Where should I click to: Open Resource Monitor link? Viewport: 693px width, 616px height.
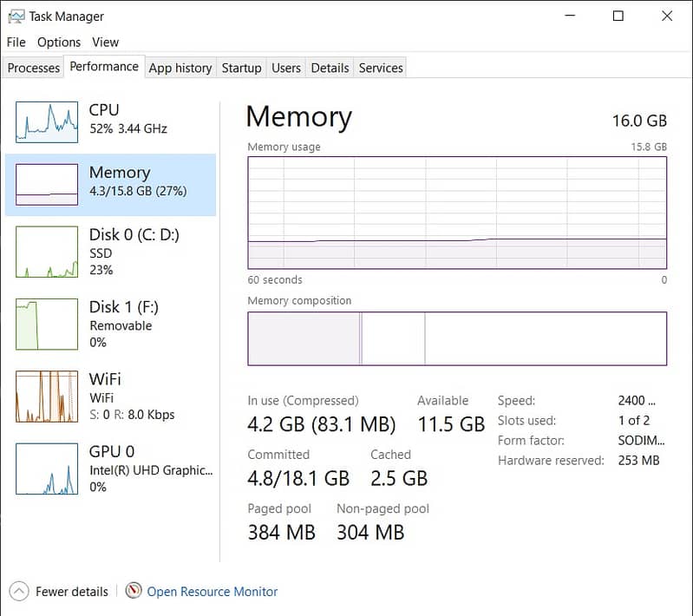212,592
